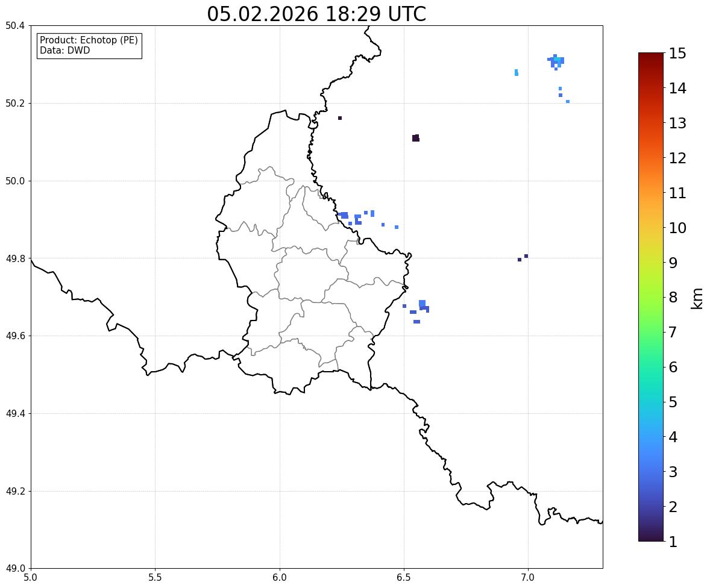Click the 'Data: DWD' label
This screenshot has height=588, width=710.
pos(64,50)
